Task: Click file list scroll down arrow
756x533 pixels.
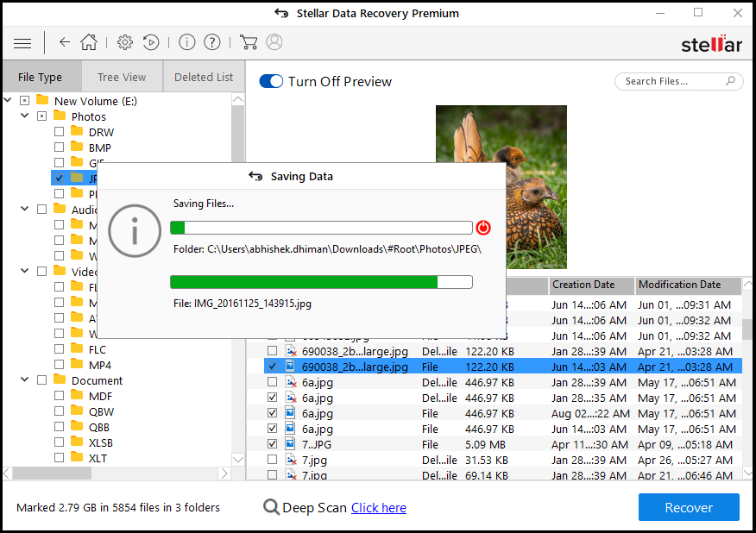Action: pos(747,473)
